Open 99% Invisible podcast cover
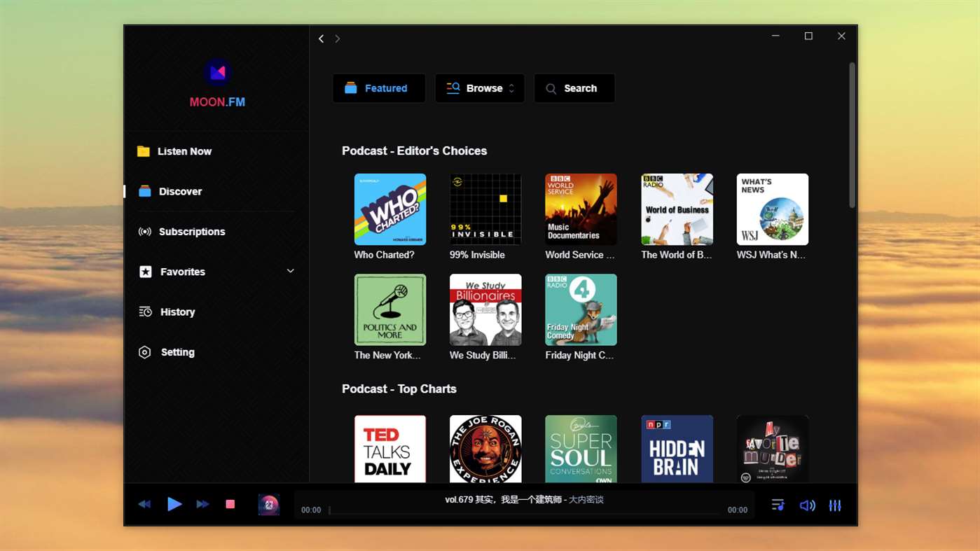Image resolution: width=980 pixels, height=551 pixels. pos(485,209)
